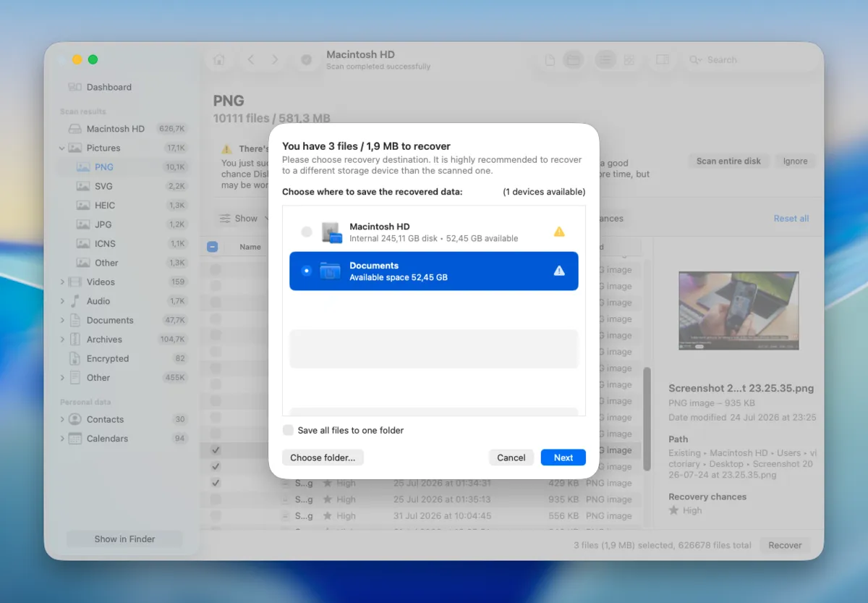Screen dimensions: 868x603
Task: Switch to the folder view icon
Action: point(574,60)
